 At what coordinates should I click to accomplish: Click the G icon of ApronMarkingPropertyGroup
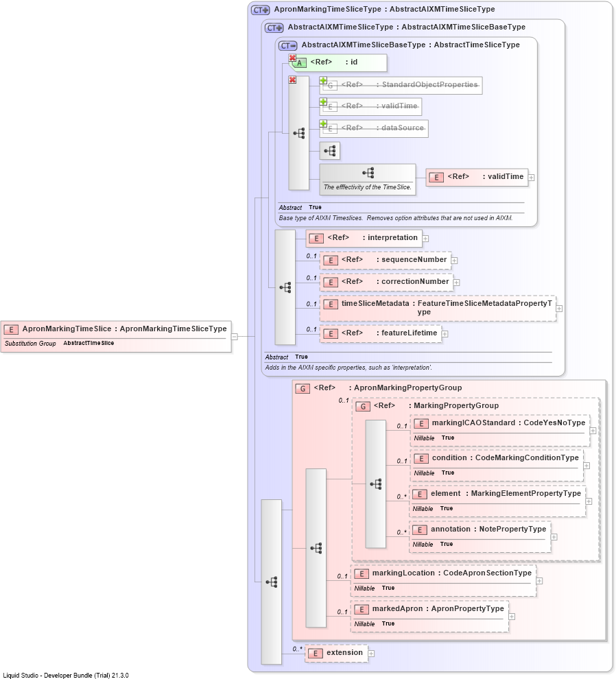[303, 388]
